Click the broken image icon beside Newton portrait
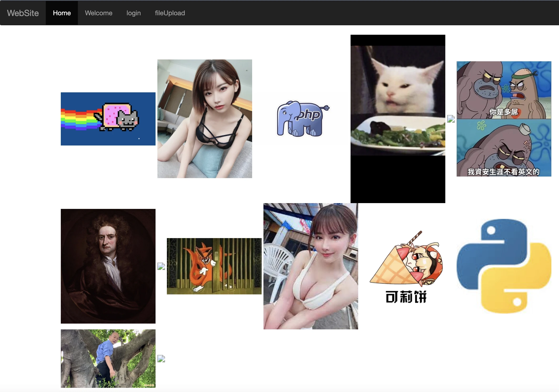559x392 pixels. point(161,266)
